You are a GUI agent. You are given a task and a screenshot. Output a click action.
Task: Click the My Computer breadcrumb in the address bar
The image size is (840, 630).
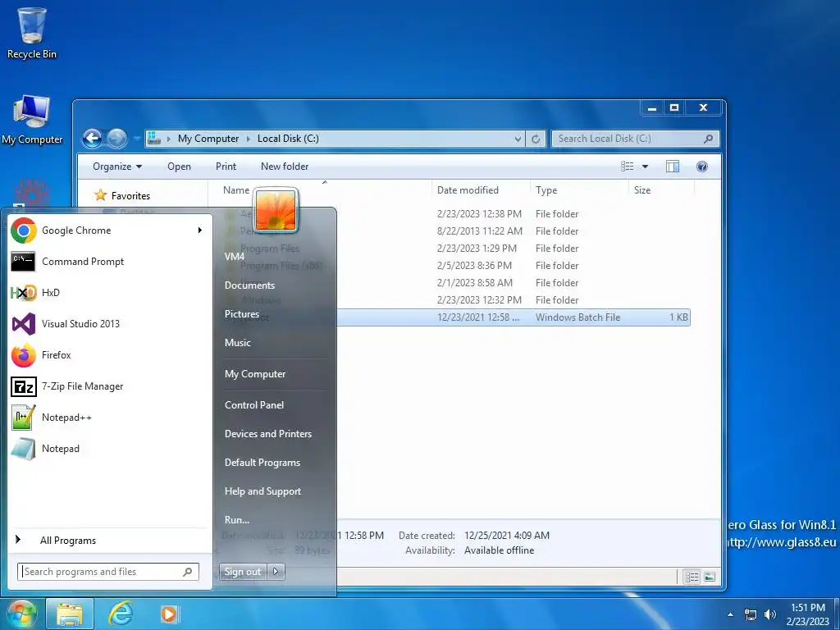208,139
